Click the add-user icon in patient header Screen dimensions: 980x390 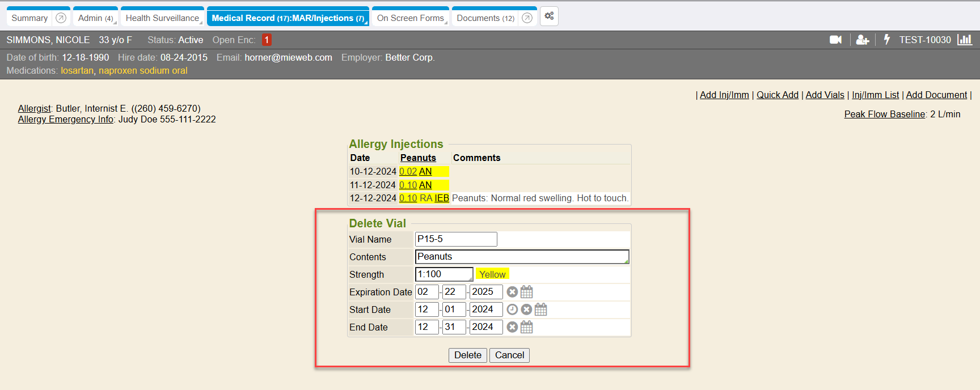pyautogui.click(x=862, y=40)
